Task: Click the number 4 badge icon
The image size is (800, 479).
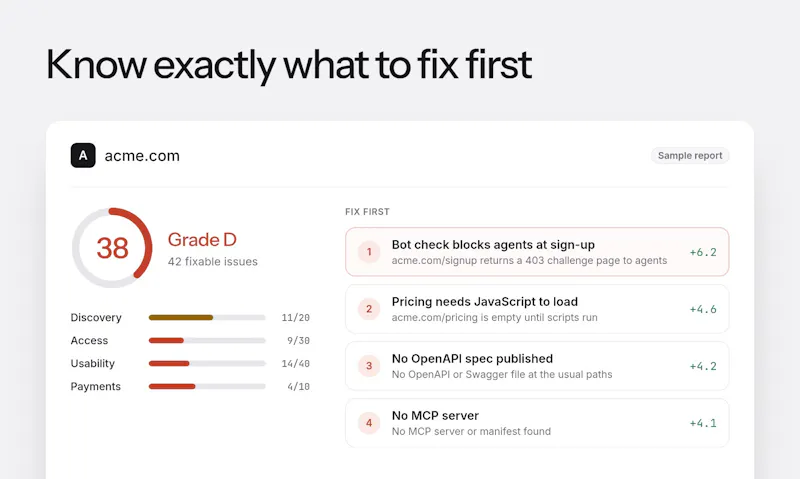Action: [x=369, y=423]
